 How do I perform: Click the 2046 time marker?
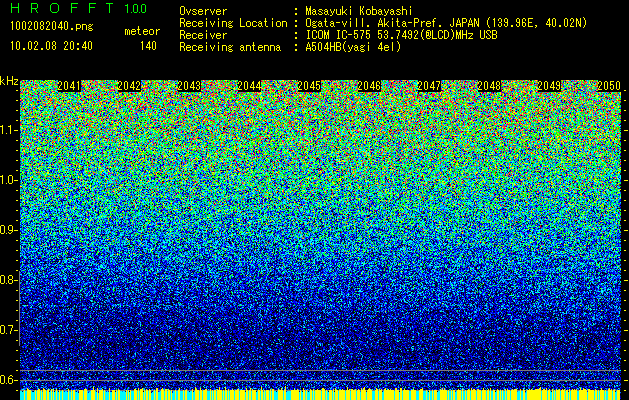click(x=369, y=86)
